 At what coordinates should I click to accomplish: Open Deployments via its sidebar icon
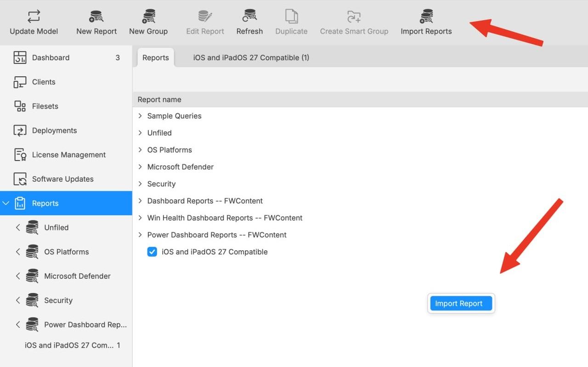(x=20, y=131)
